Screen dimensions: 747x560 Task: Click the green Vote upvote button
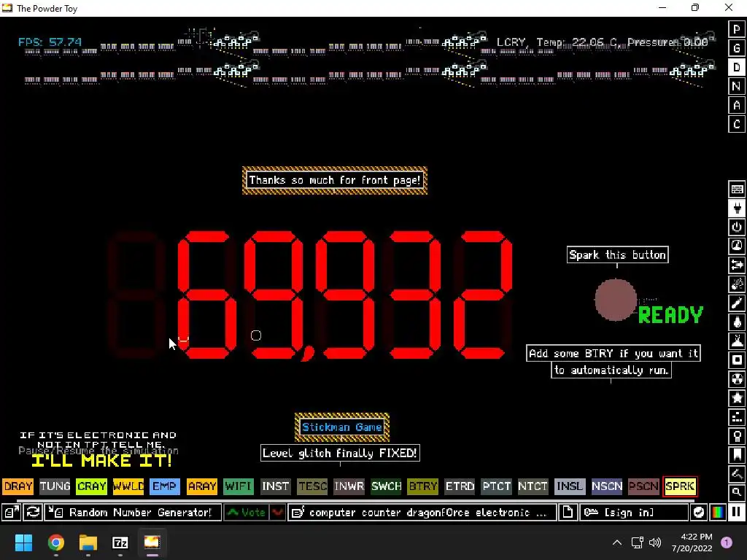click(x=247, y=513)
